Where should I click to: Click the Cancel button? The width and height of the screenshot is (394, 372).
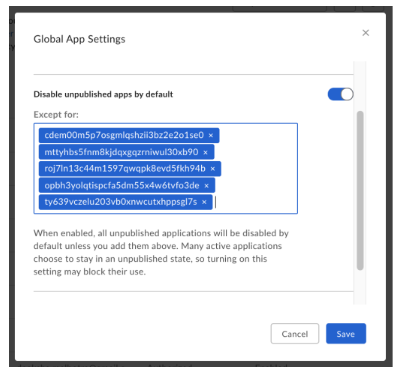point(295,334)
